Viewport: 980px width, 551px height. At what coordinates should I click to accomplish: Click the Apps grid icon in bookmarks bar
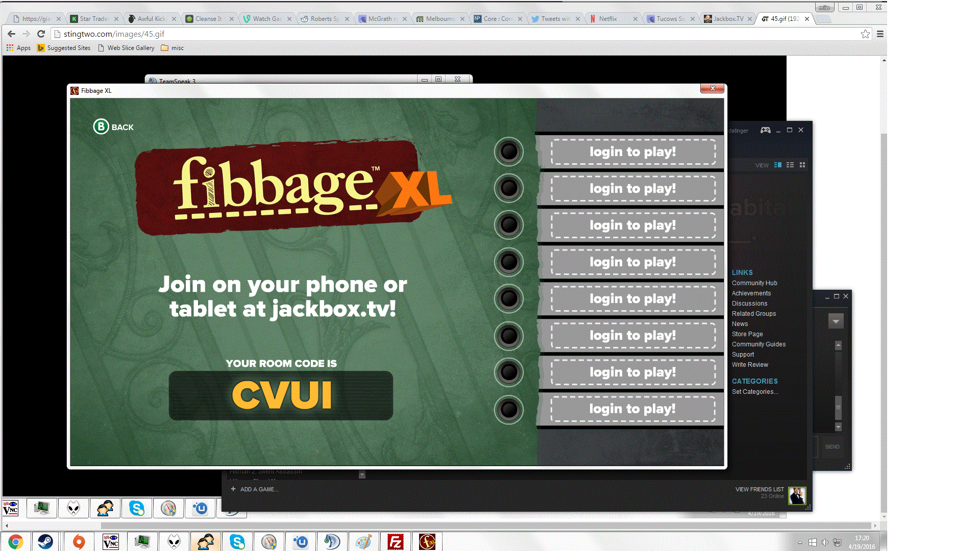pyautogui.click(x=10, y=48)
